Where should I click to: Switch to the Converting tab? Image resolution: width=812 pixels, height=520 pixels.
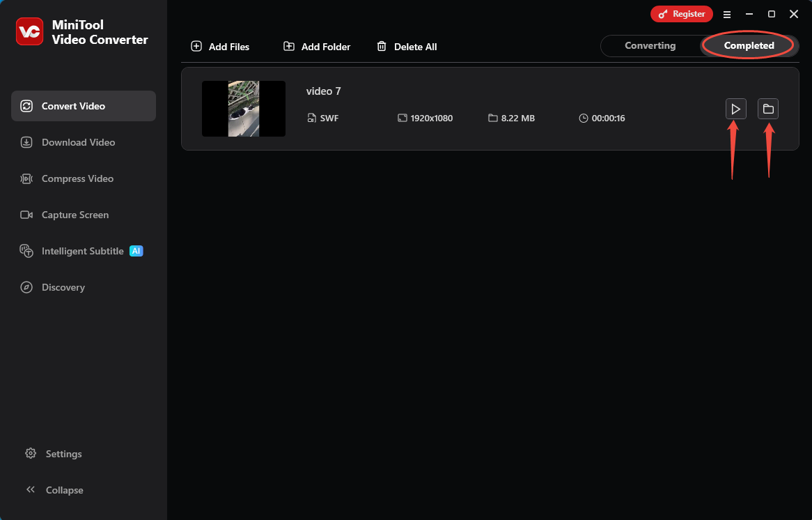[x=650, y=45]
